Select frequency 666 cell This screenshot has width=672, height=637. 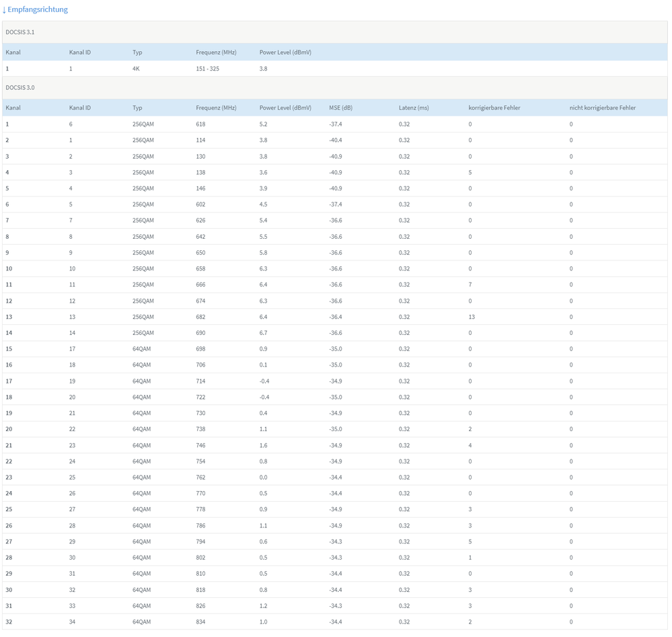coord(200,285)
